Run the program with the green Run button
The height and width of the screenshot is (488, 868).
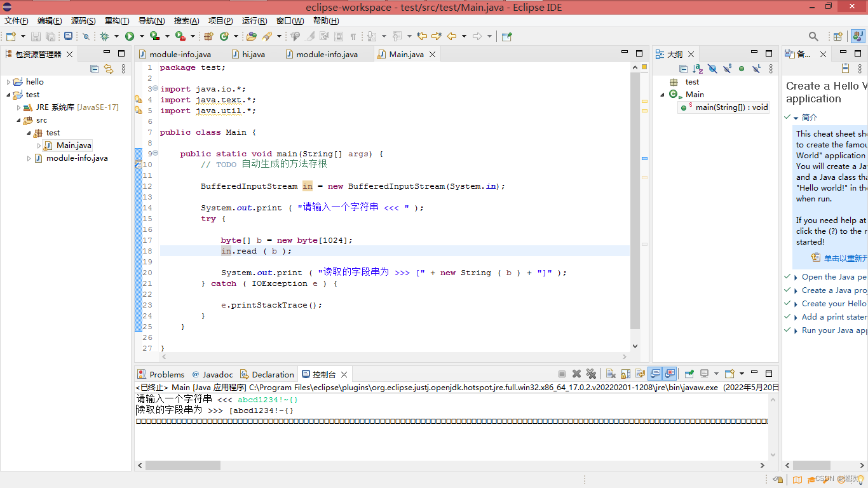130,36
